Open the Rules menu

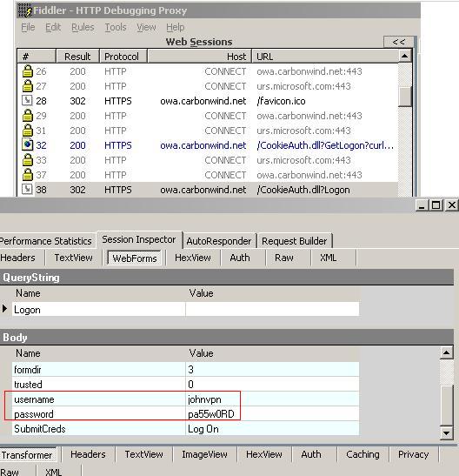click(x=83, y=27)
